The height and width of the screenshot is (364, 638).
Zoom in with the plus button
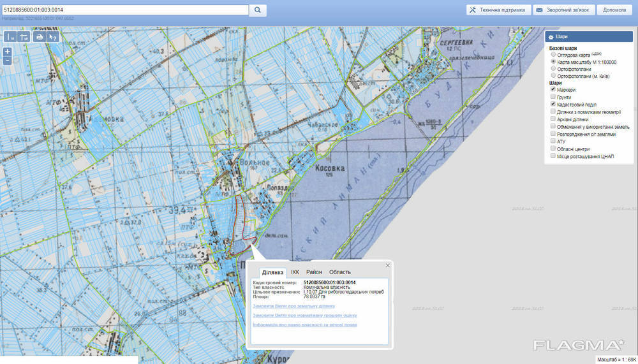pyautogui.click(x=7, y=51)
